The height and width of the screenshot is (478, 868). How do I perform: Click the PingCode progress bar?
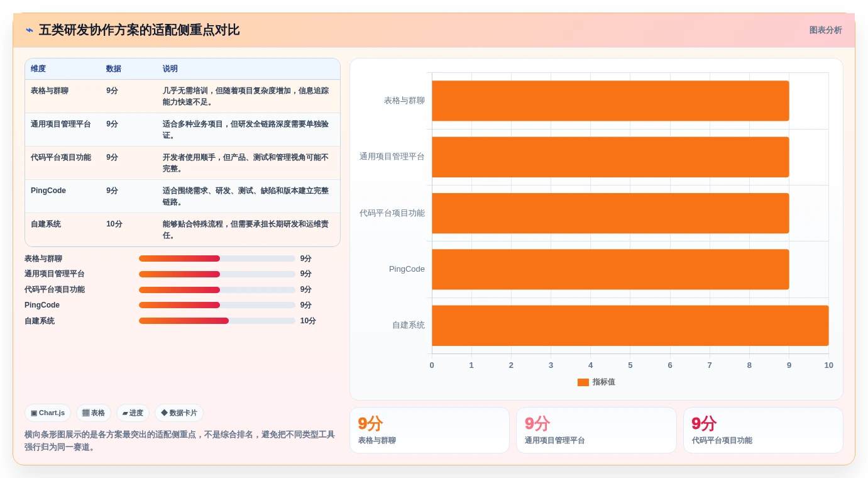pos(217,305)
